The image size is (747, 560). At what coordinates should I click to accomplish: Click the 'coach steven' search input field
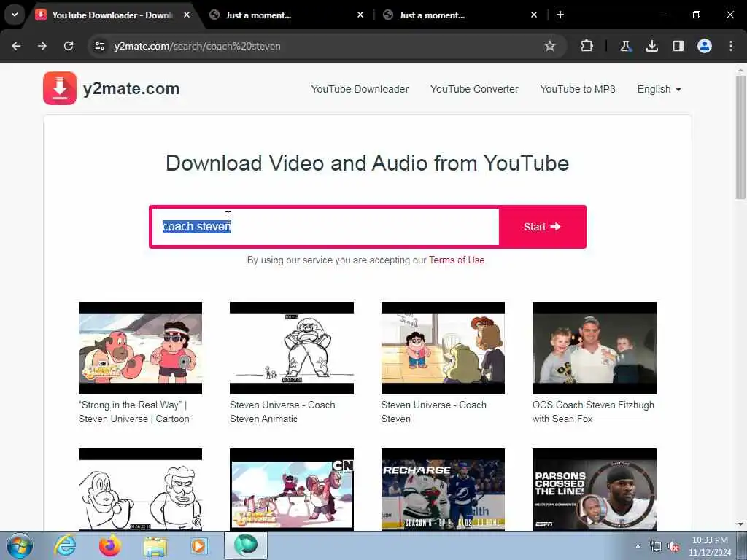click(x=325, y=227)
